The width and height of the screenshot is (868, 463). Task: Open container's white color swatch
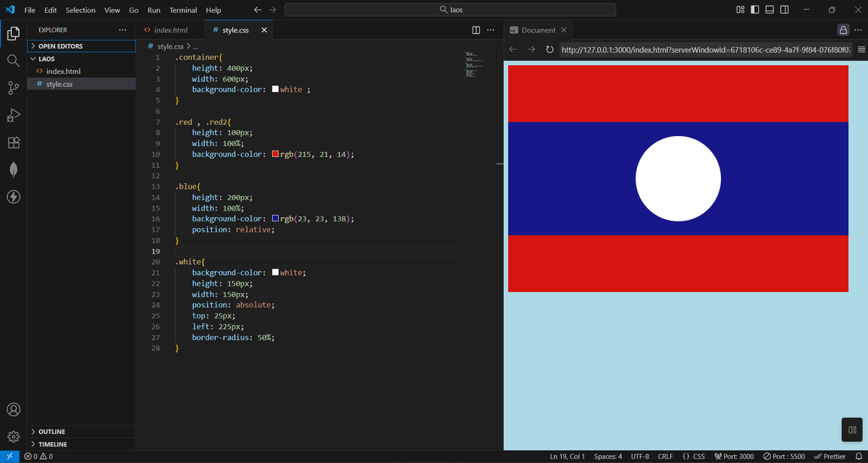[x=275, y=89]
